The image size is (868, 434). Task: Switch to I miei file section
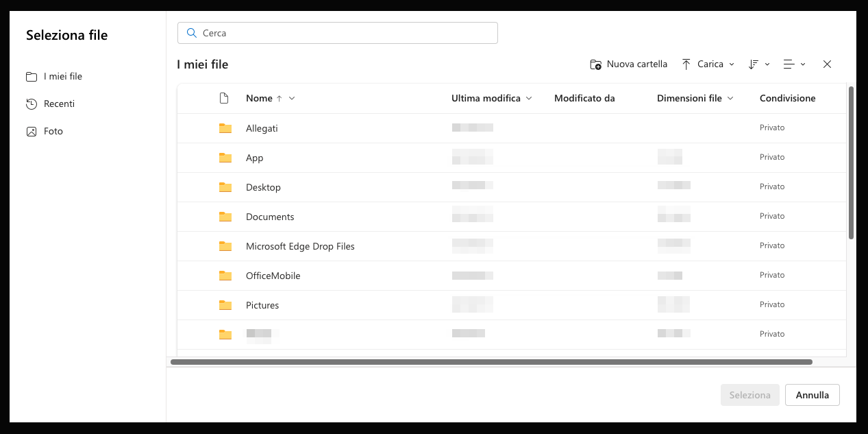point(62,76)
